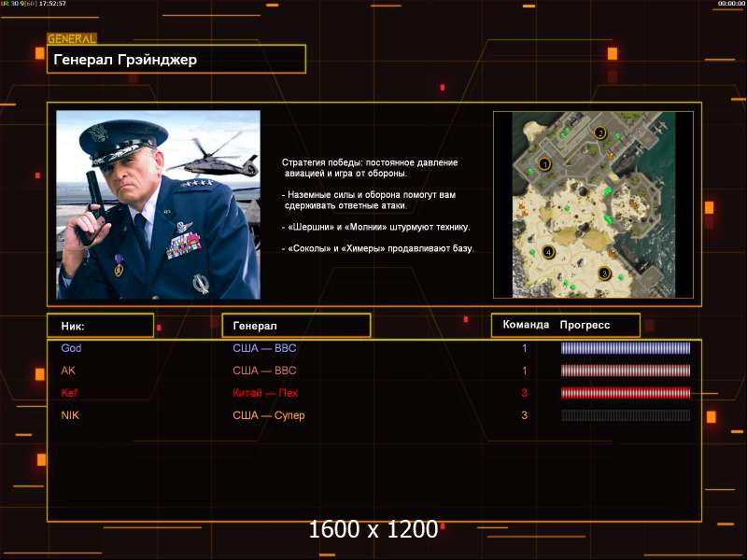
Task: Click player nickname AK
Action: [x=68, y=371]
